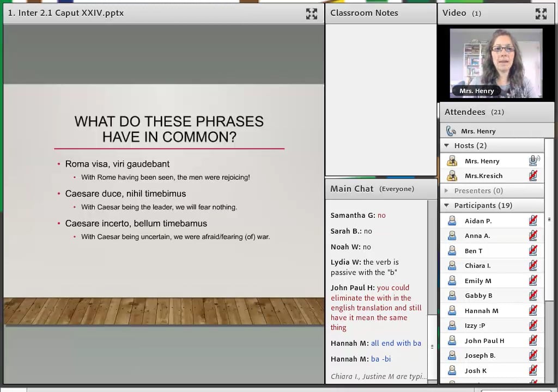This screenshot has width=558, height=392.
Task: Maximize the presentation share pod
Action: [311, 14]
